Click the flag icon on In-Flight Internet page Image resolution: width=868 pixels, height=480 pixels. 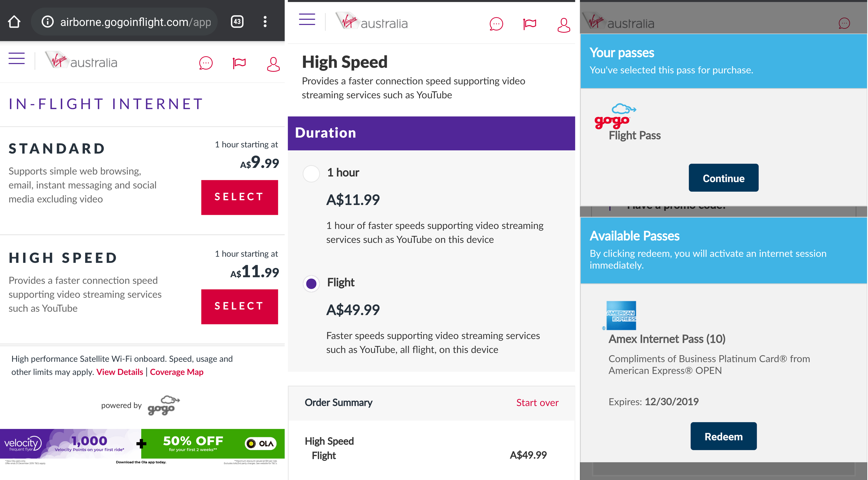tap(239, 63)
